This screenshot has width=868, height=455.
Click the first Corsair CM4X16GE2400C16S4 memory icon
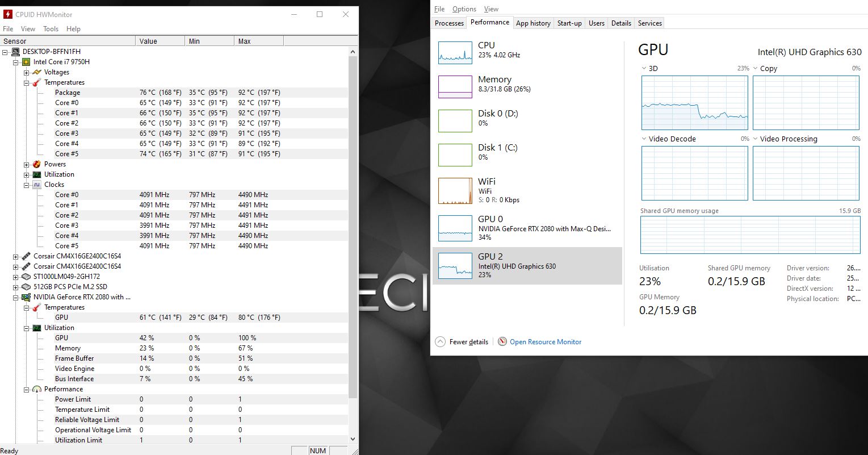(x=26, y=256)
